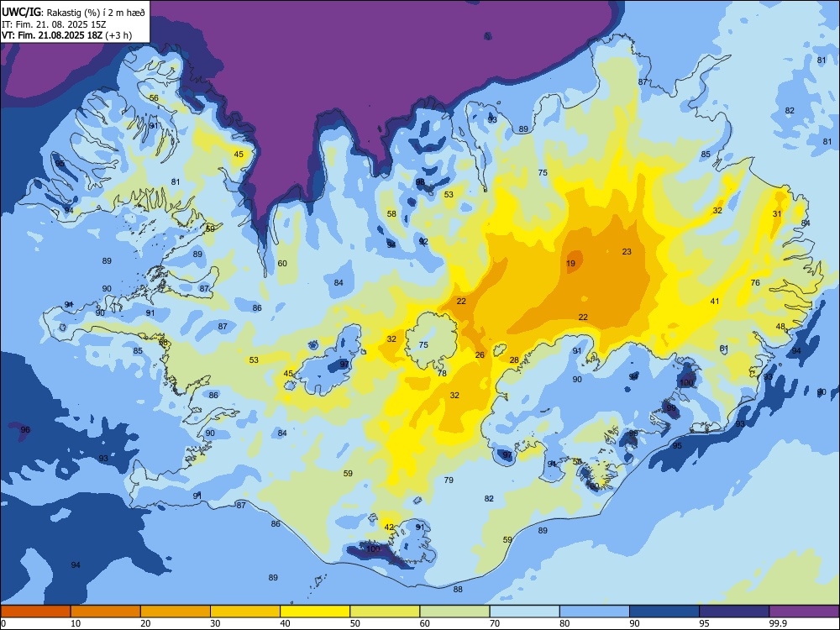Click the humidity value '48' near east coast
Image resolution: width=840 pixels, height=630 pixels.
(x=780, y=326)
